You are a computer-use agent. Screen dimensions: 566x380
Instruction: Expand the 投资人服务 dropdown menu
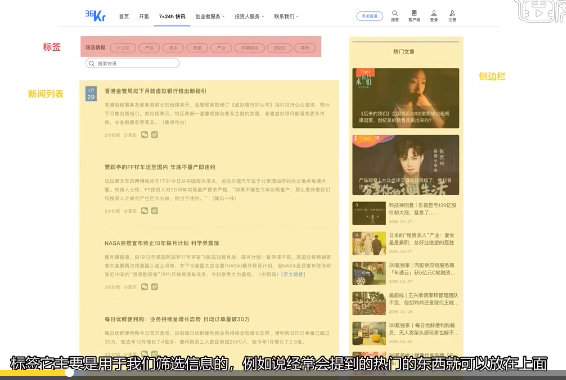249,17
